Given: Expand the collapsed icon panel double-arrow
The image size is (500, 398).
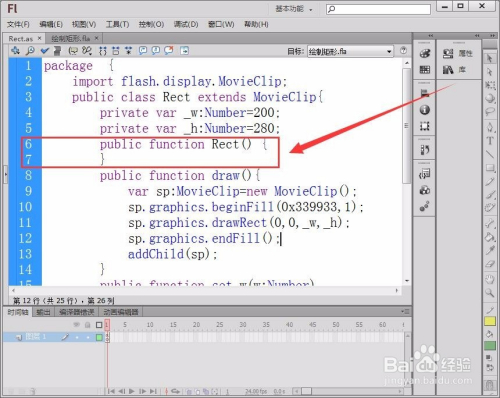Looking at the screenshot, I should click(431, 35).
